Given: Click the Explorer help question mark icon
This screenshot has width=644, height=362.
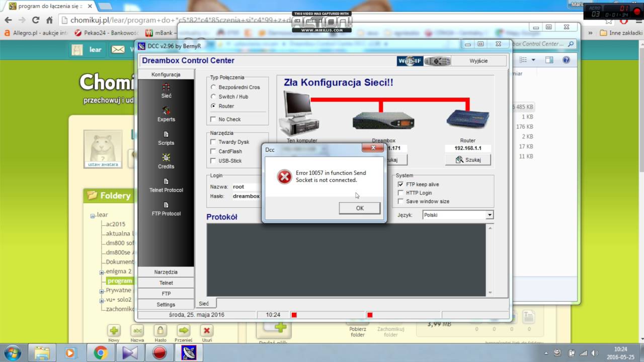Looking at the screenshot, I should tap(566, 60).
